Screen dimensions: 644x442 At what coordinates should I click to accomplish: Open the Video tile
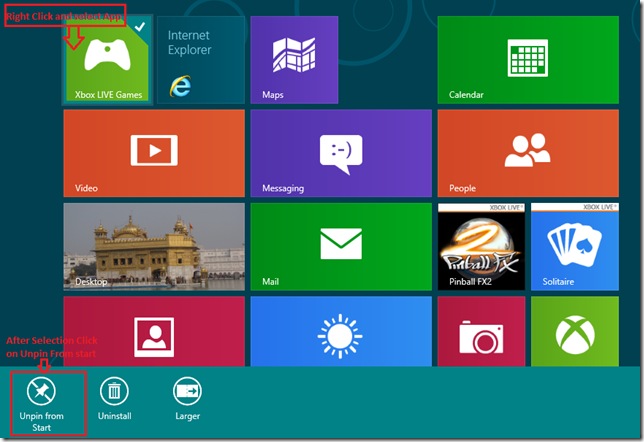tap(154, 153)
